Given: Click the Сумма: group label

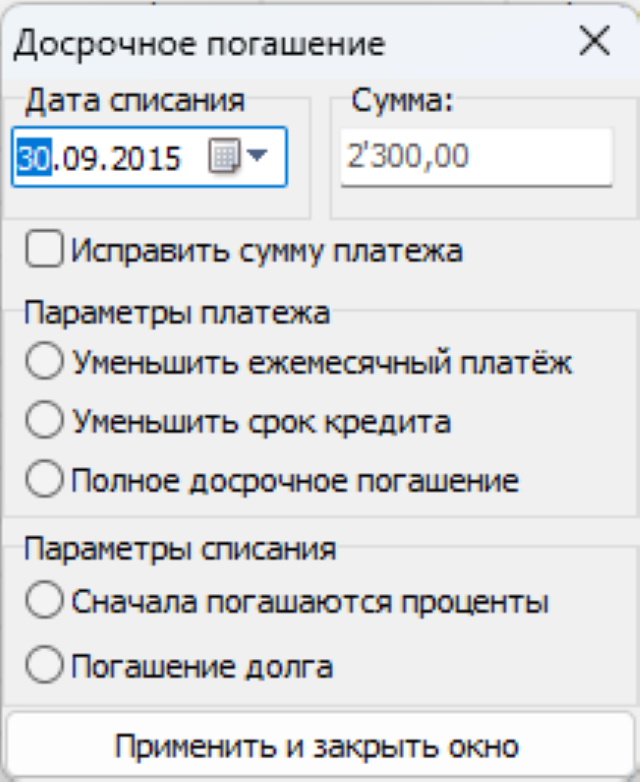Looking at the screenshot, I should [402, 101].
